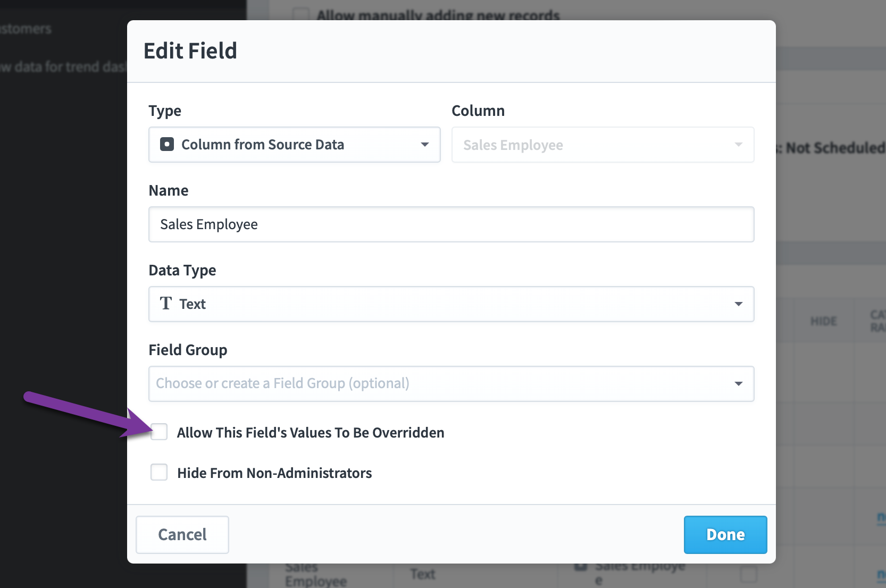The width and height of the screenshot is (886, 588).
Task: Expand the Field Group dropdown arrow
Action: (x=738, y=384)
